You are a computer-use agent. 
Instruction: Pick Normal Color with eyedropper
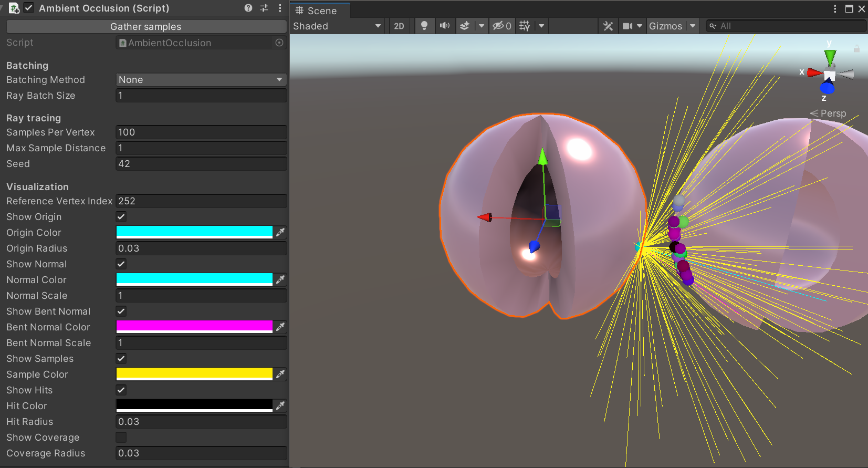point(280,279)
